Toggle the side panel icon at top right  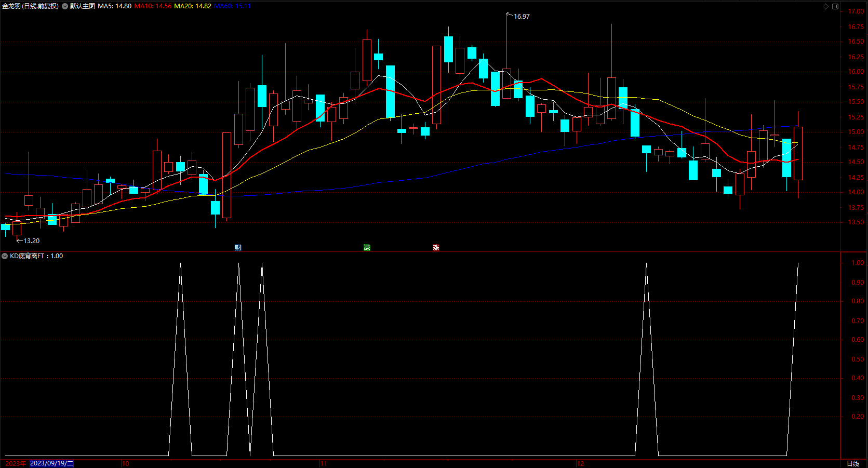[835, 6]
